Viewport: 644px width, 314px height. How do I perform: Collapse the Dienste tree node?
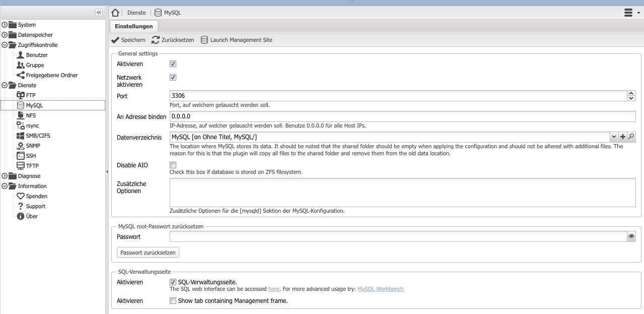(5, 85)
